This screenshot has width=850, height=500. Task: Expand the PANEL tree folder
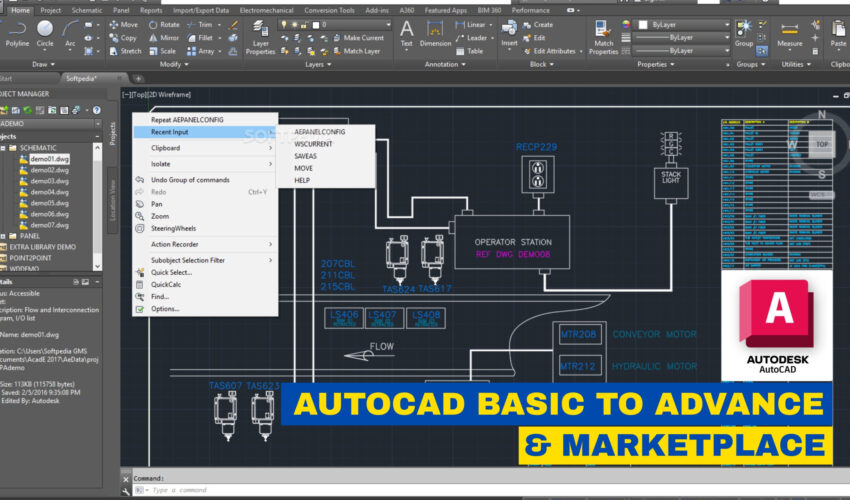click(x=3, y=236)
